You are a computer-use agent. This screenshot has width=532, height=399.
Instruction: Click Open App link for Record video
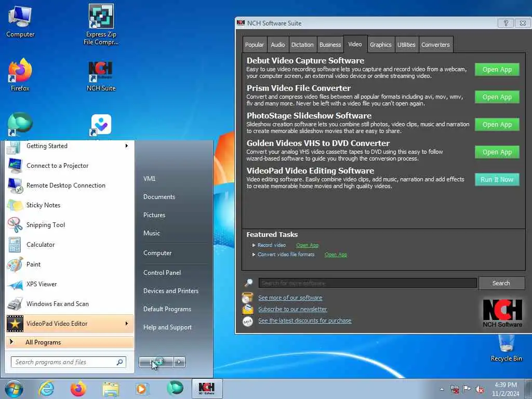point(307,245)
